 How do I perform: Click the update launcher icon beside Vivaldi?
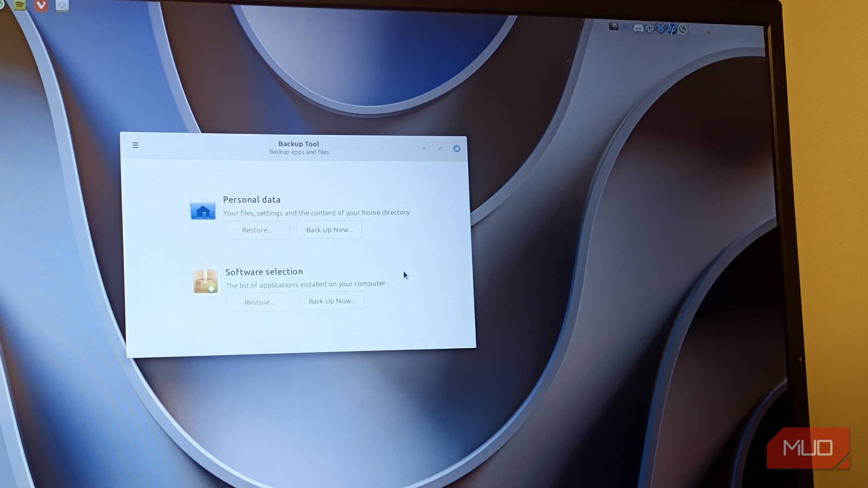tap(62, 7)
